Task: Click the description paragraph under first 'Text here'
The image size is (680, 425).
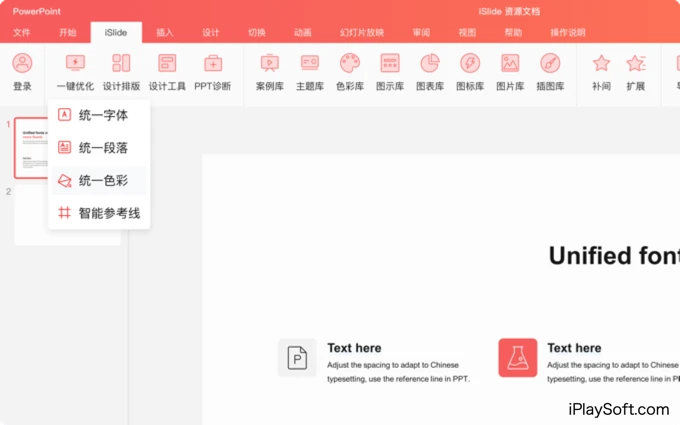Action: point(398,372)
